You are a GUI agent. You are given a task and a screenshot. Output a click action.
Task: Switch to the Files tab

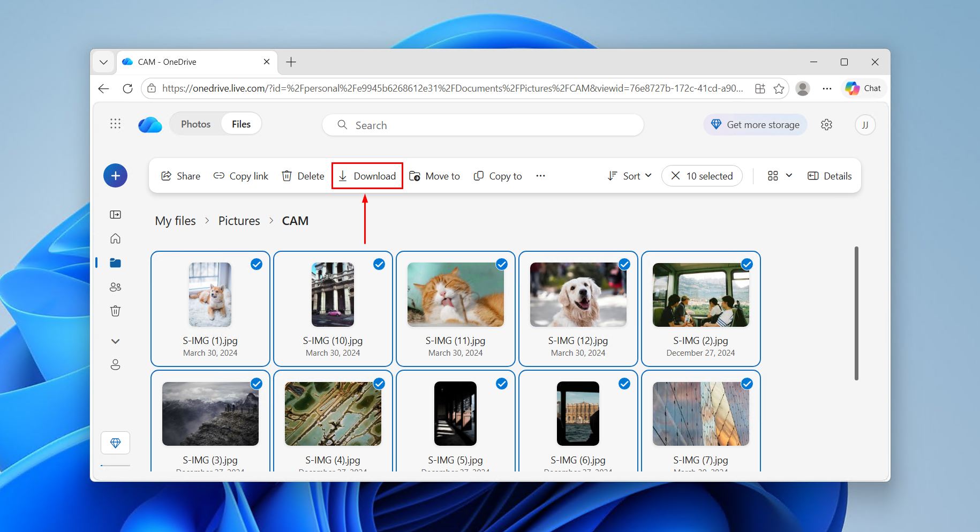coord(241,124)
